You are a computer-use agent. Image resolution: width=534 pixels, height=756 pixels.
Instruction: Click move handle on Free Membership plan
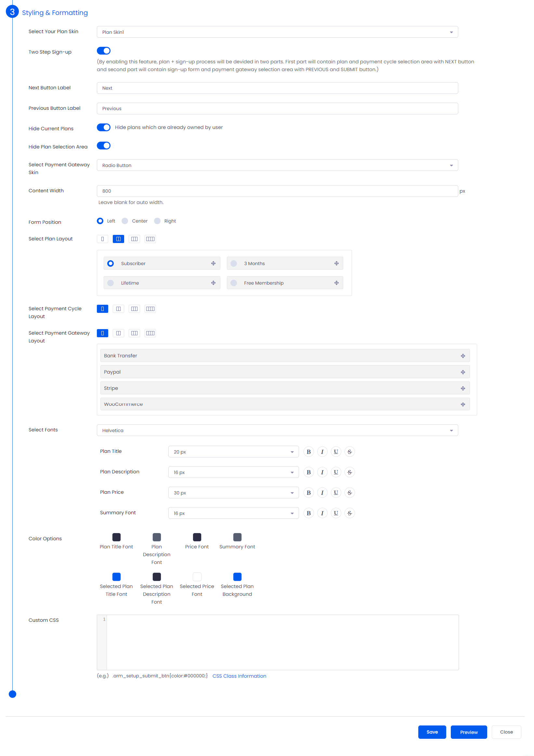336,283
